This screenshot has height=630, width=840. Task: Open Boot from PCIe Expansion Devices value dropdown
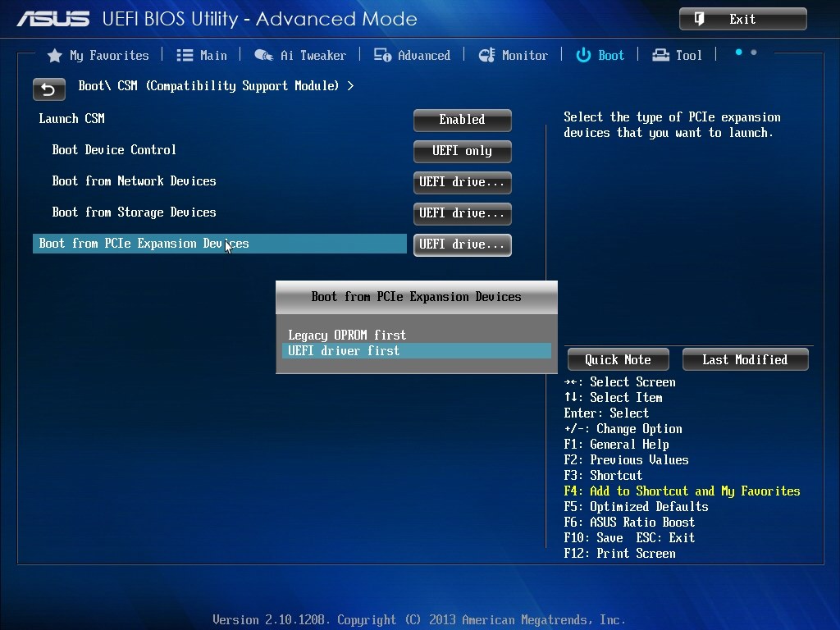tap(463, 244)
